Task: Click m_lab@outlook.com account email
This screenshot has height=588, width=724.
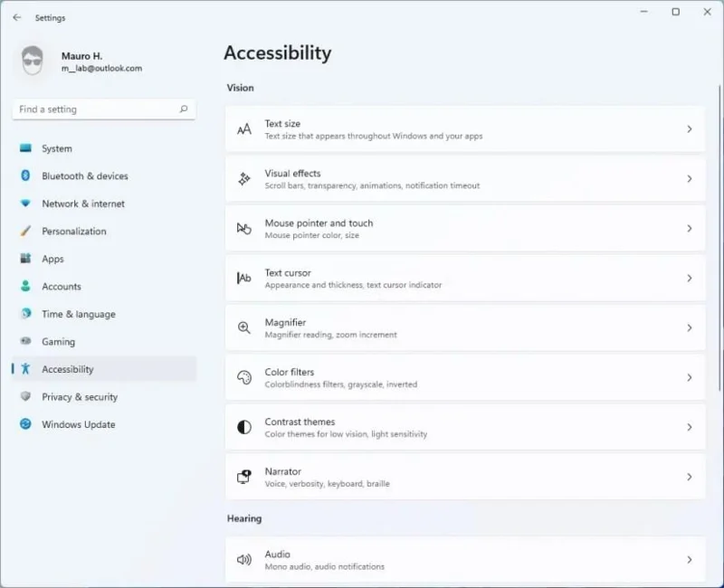Action: point(101,69)
